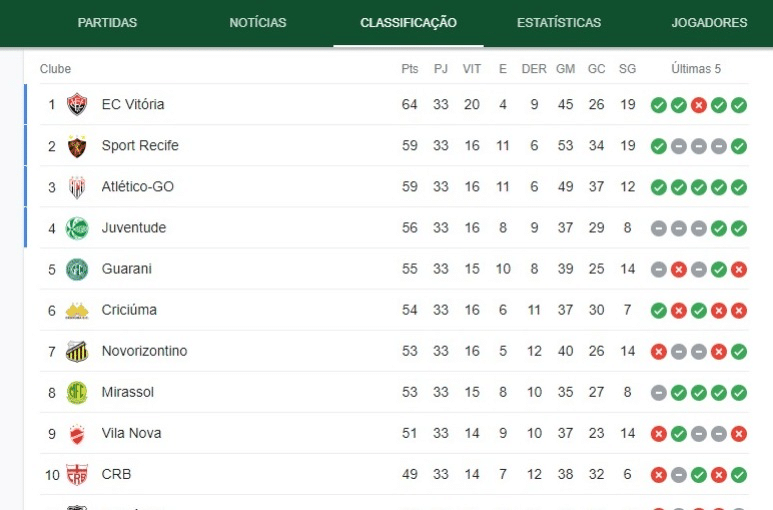Click the Pts column header

(409, 69)
